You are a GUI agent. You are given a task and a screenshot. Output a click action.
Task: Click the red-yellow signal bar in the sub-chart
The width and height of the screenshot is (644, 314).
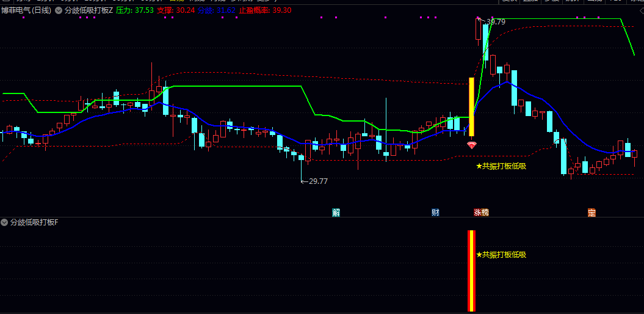coord(471,271)
